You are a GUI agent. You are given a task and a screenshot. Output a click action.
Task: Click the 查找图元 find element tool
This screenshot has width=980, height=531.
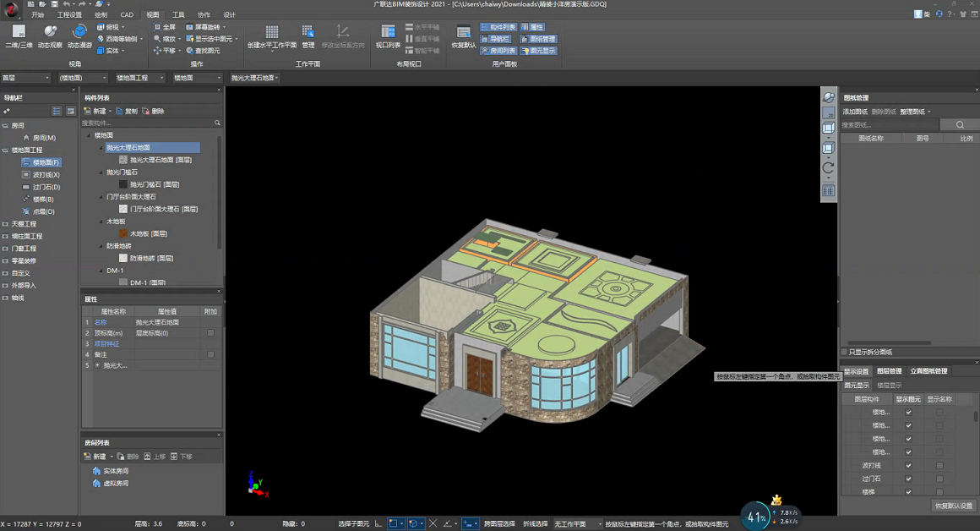click(203, 51)
